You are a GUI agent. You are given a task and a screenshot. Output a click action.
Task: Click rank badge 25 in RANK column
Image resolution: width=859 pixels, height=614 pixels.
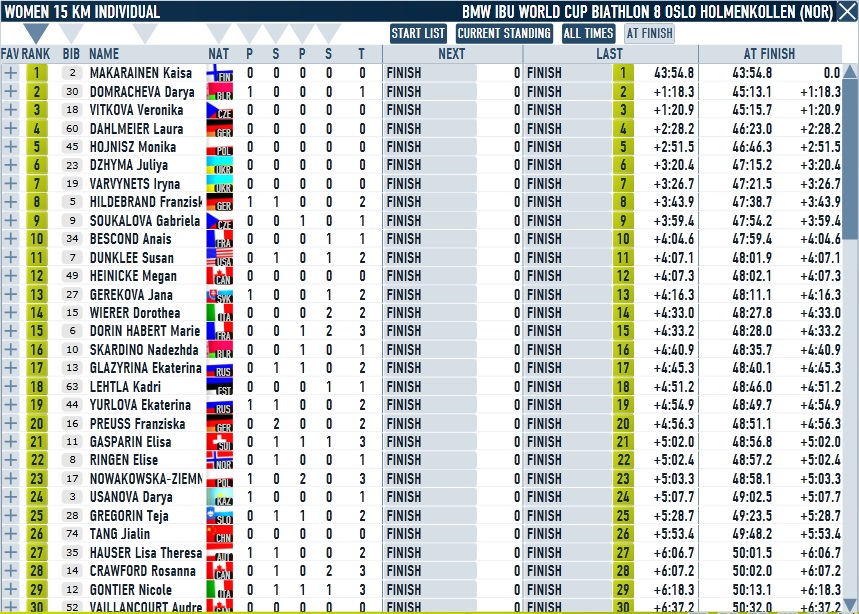(37, 516)
